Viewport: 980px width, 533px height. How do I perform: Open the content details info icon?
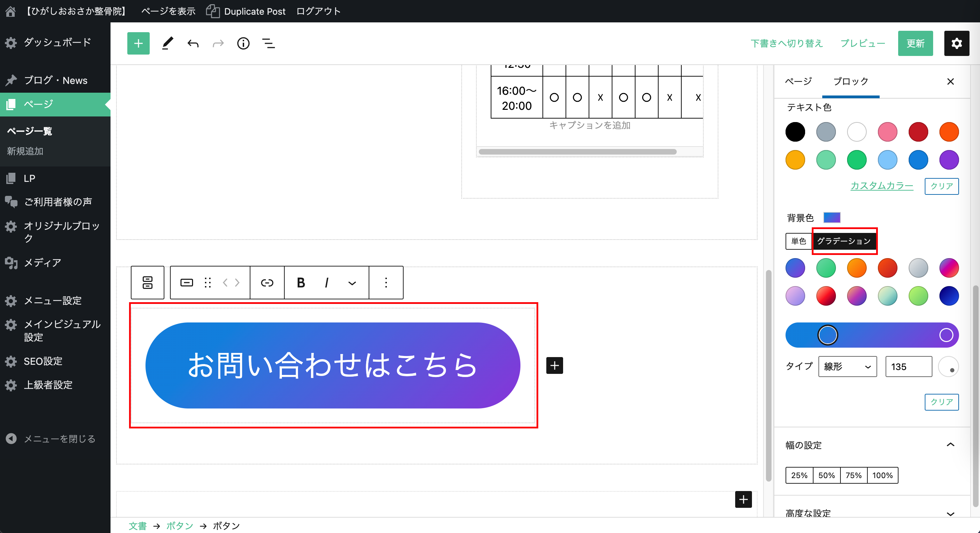coord(243,43)
